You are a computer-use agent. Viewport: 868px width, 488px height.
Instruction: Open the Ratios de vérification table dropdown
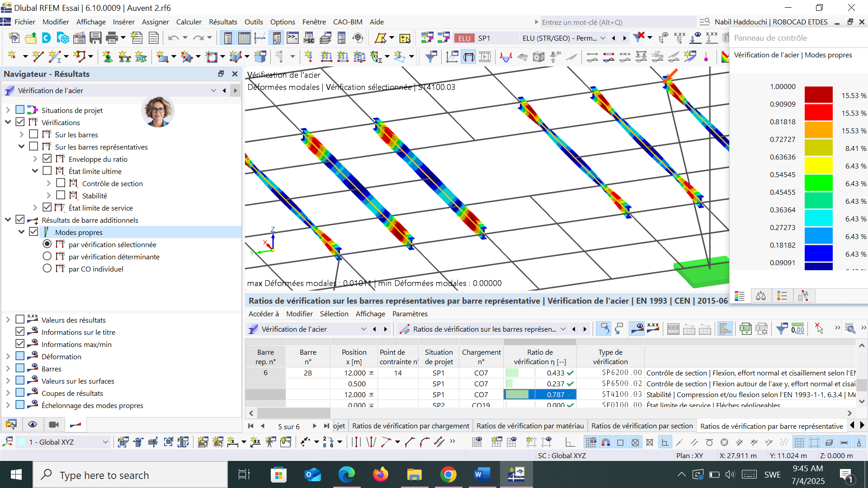click(x=563, y=329)
